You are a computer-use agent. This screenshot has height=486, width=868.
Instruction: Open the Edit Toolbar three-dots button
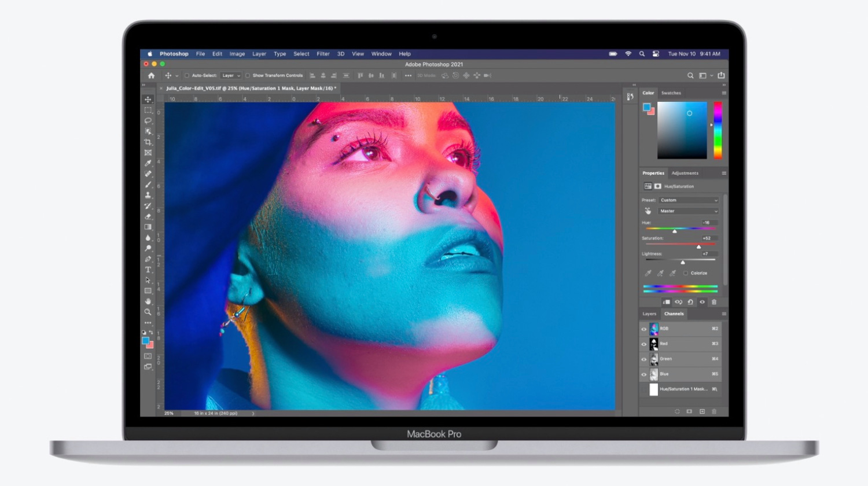(x=148, y=323)
